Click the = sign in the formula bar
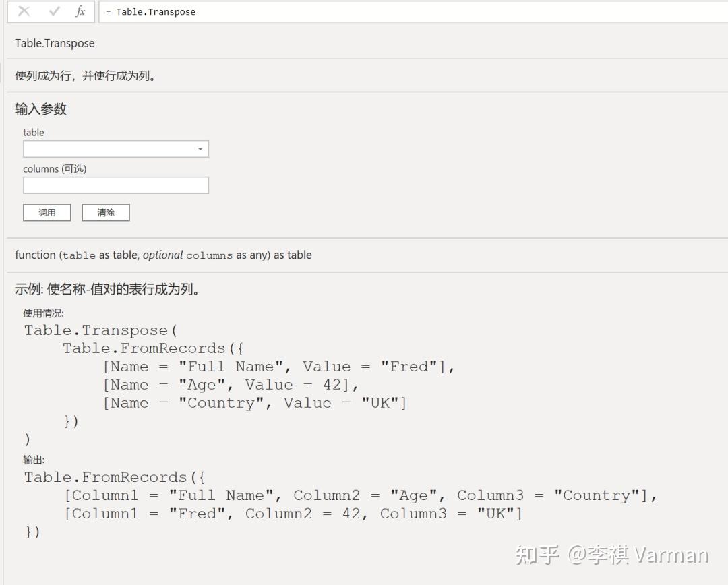 (x=109, y=11)
